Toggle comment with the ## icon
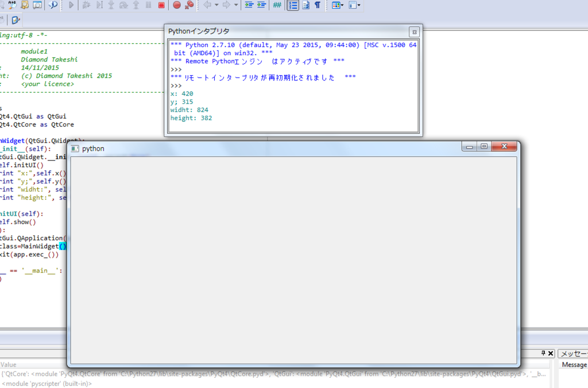 click(277, 5)
